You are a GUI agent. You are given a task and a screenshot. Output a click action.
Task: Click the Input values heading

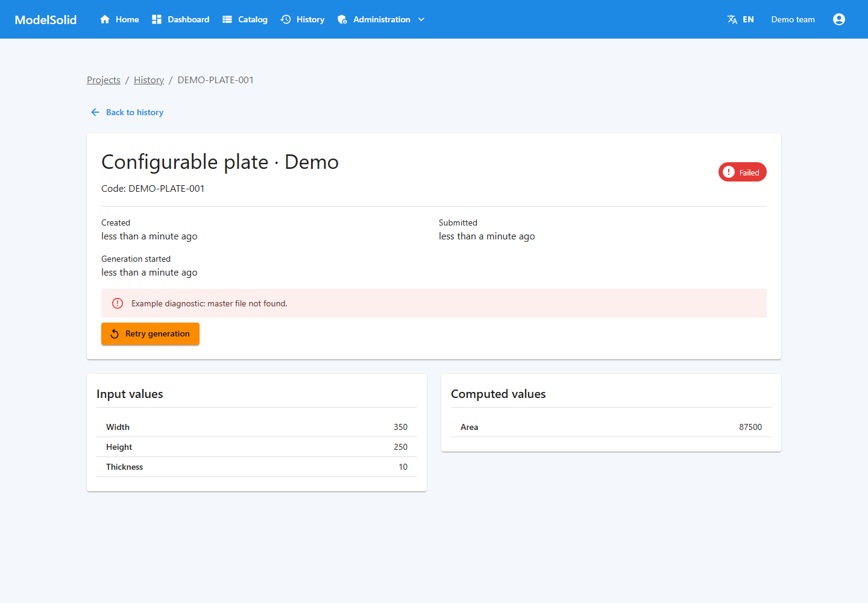pyautogui.click(x=130, y=394)
